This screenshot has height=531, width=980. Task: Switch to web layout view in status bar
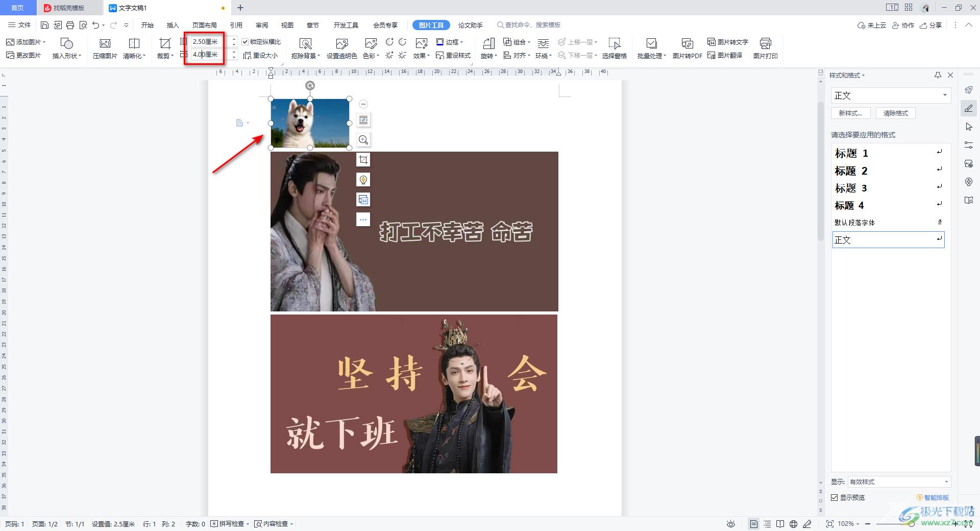coord(793,524)
